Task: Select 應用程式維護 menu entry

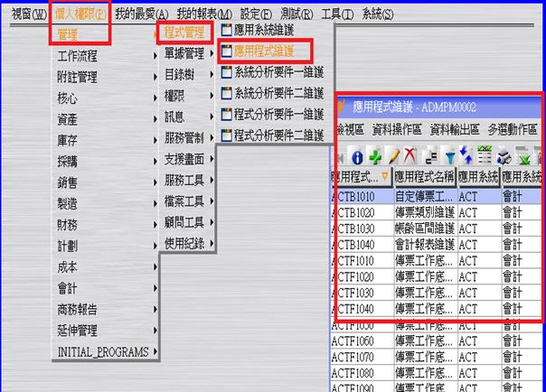Action: coord(263,51)
